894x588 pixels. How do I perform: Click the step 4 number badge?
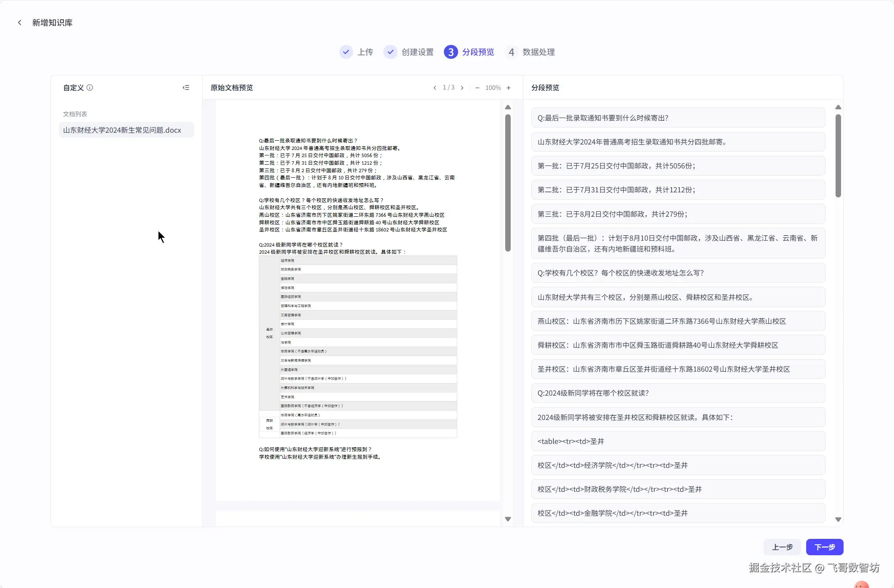[511, 52]
